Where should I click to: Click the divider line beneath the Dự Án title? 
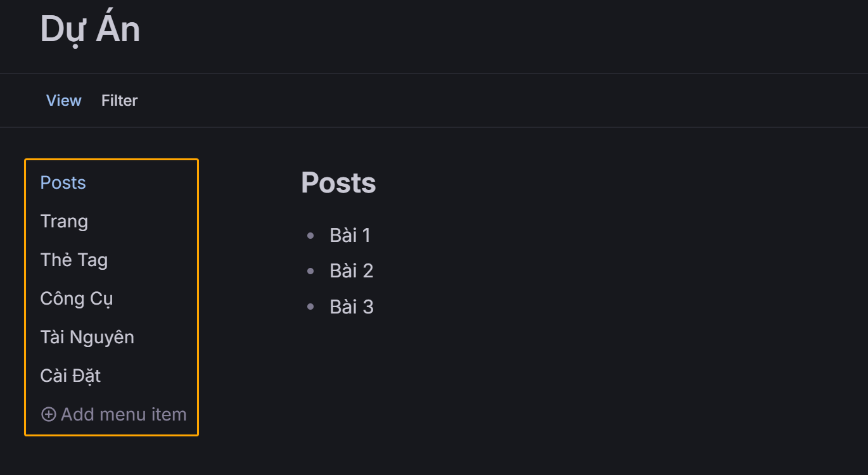pyautogui.click(x=434, y=73)
